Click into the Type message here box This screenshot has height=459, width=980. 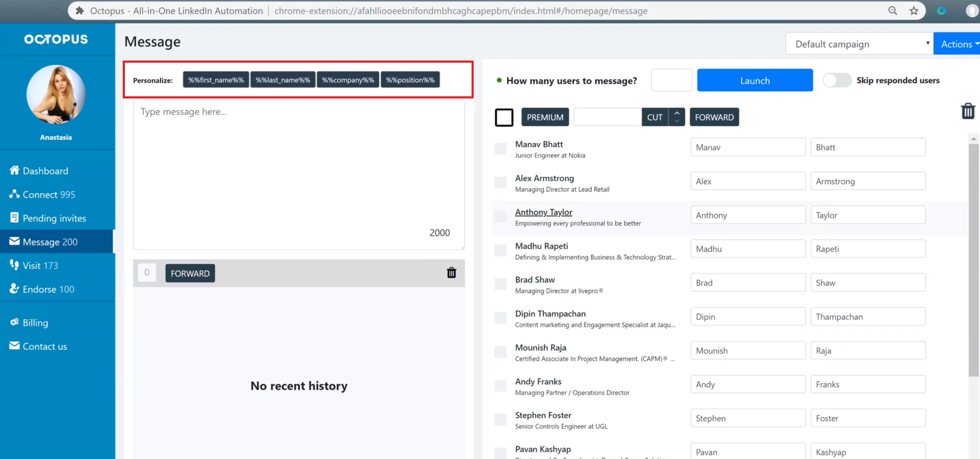299,174
